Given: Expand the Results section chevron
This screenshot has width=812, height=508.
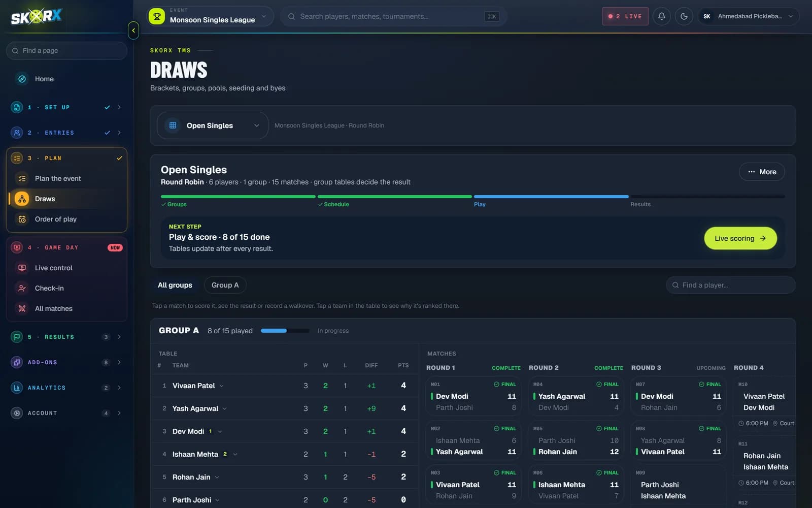Looking at the screenshot, I should click(x=119, y=337).
